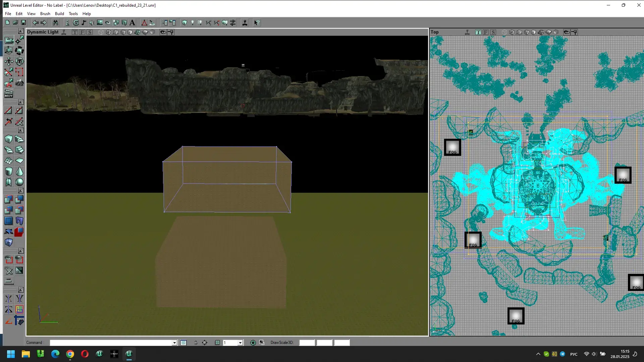Image resolution: width=644 pixels, height=362 pixels.
Task: Click the Build Lighting bulb icon
Action: (193, 22)
